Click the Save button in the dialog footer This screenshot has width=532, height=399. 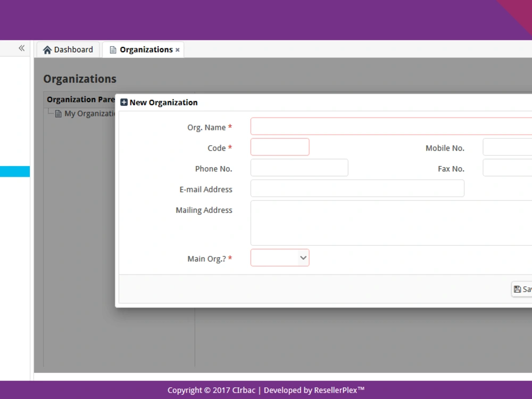tap(524, 289)
